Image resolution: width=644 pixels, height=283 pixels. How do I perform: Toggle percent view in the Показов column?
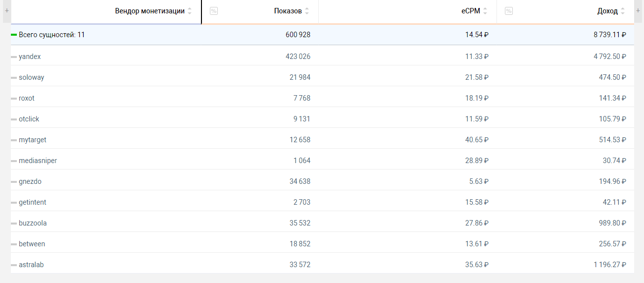[x=214, y=11]
